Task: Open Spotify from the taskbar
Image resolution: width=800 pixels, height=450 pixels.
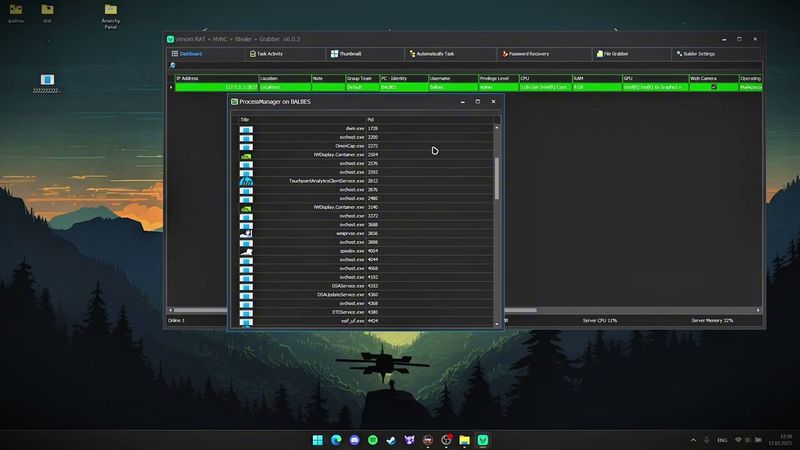Action: tap(372, 440)
